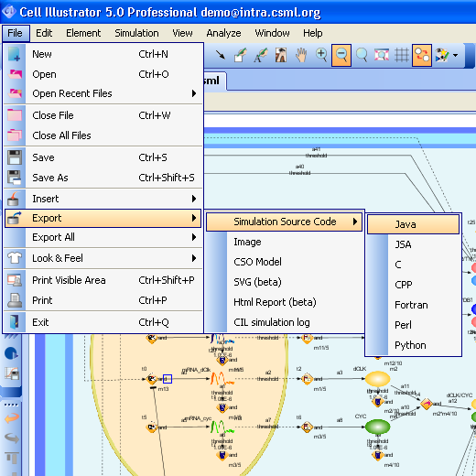This screenshot has width=476, height=476.
Task: Open the Window menu
Action: click(272, 33)
